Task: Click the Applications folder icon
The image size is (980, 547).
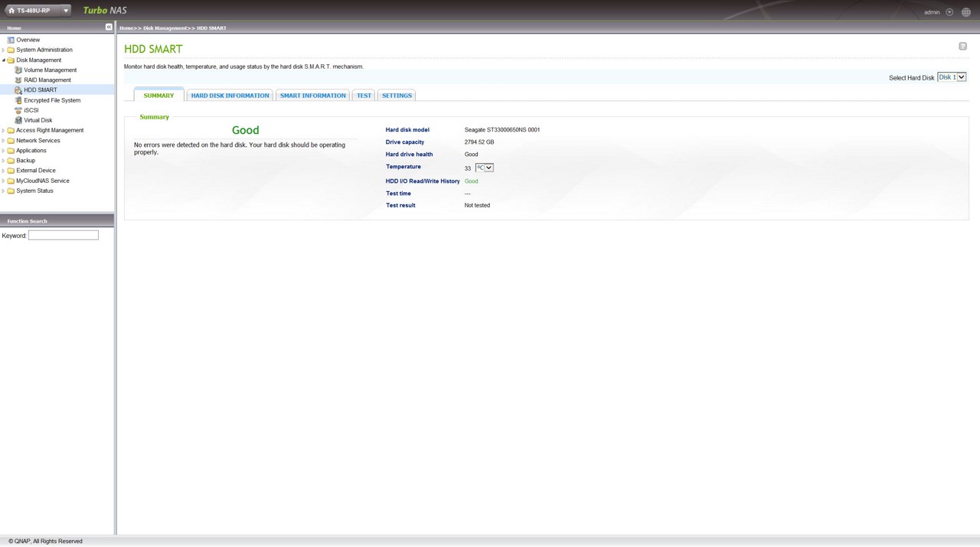Action: 11,151
